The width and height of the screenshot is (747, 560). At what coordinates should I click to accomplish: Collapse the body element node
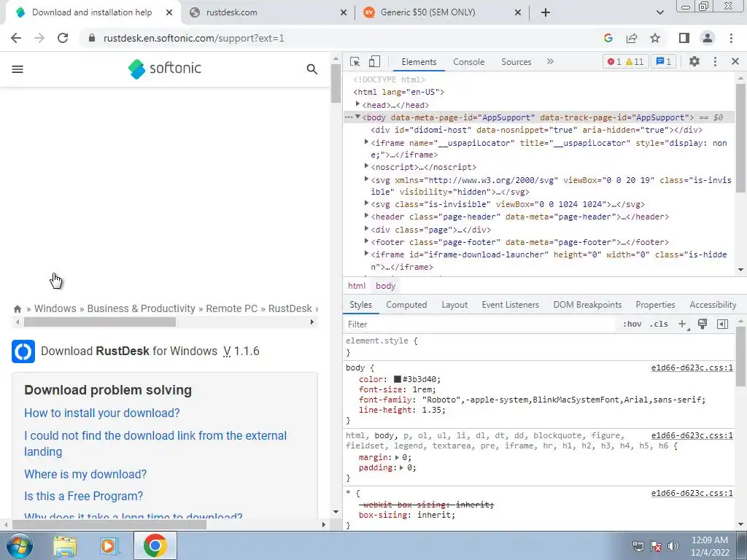point(357,117)
